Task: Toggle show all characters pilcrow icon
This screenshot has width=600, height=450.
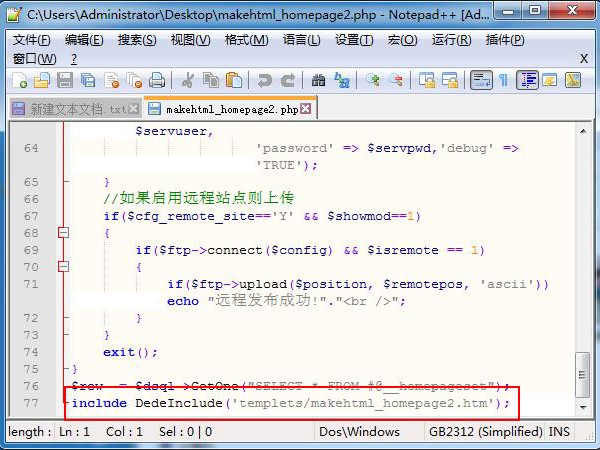Action: 504,80
